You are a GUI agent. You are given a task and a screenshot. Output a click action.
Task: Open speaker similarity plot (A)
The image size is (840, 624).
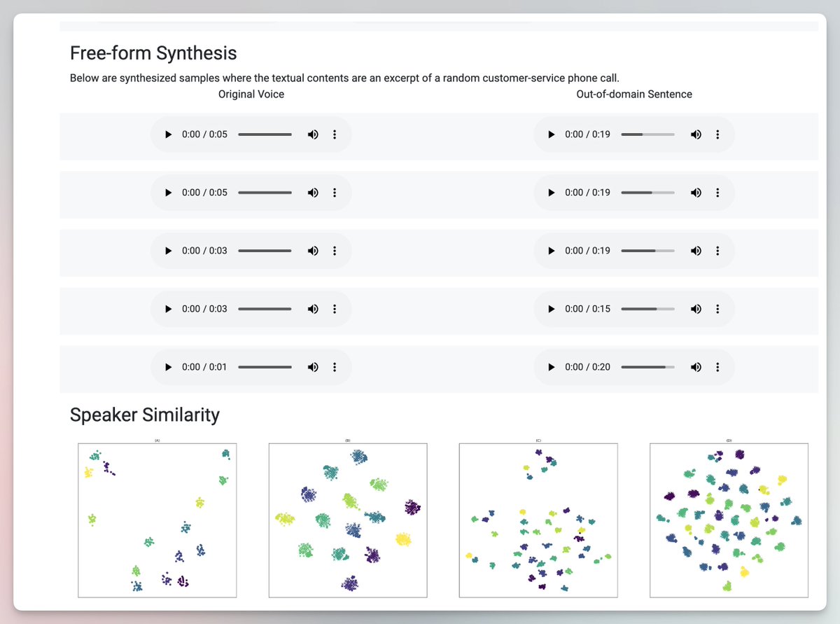pyautogui.click(x=157, y=518)
